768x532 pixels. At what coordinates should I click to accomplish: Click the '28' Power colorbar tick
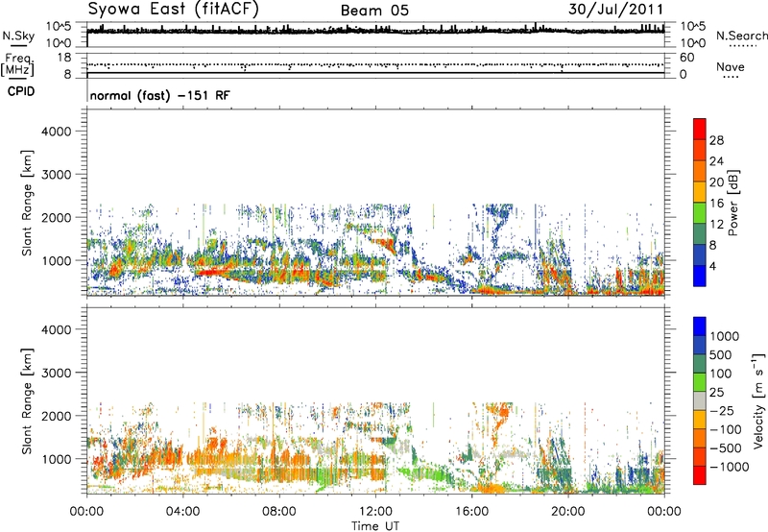pos(716,140)
